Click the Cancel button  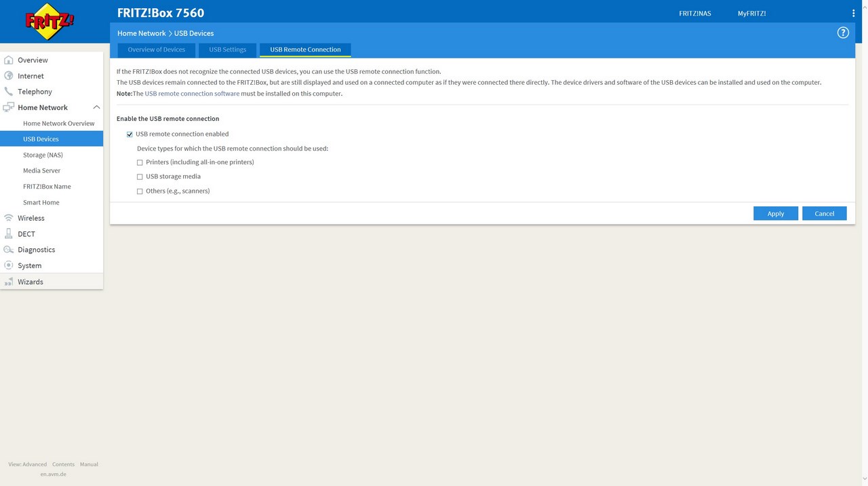[825, 213]
